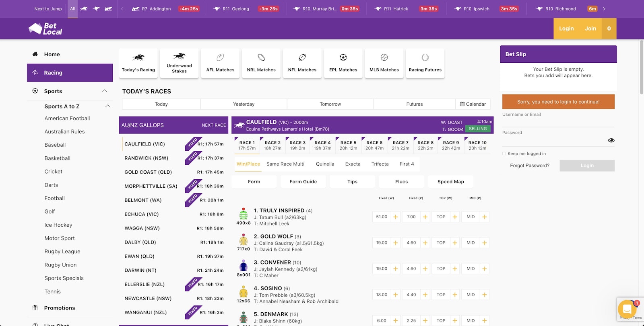Click the Bet Local logo
This screenshot has width=644, height=326.
tap(45, 29)
